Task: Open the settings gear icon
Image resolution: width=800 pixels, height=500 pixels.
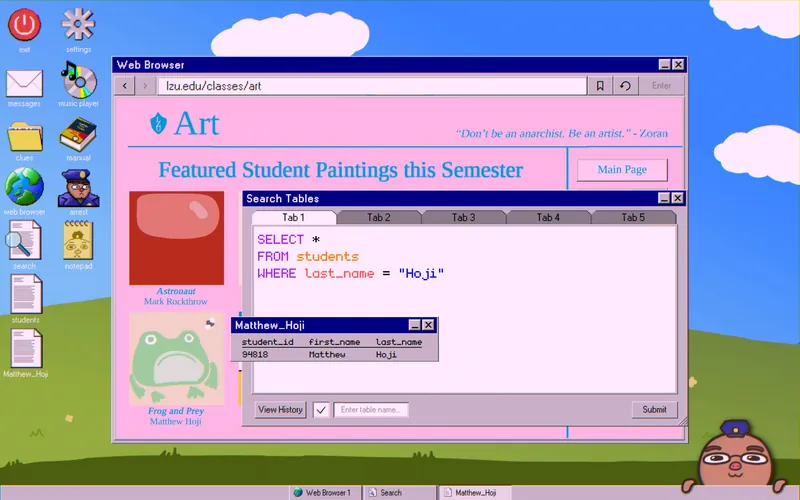Action: tap(78, 24)
